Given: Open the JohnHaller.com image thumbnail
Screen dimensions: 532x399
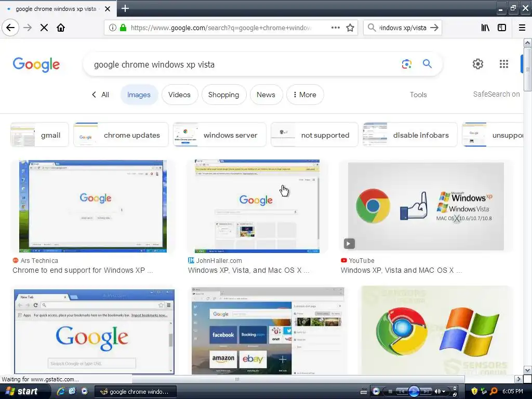Looking at the screenshot, I should point(257,206).
